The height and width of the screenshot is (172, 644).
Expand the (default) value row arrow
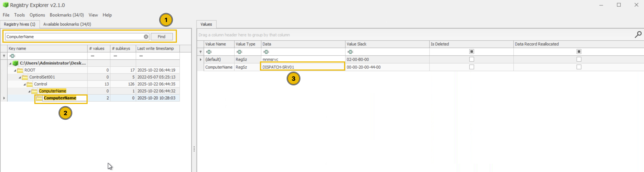coord(201,59)
